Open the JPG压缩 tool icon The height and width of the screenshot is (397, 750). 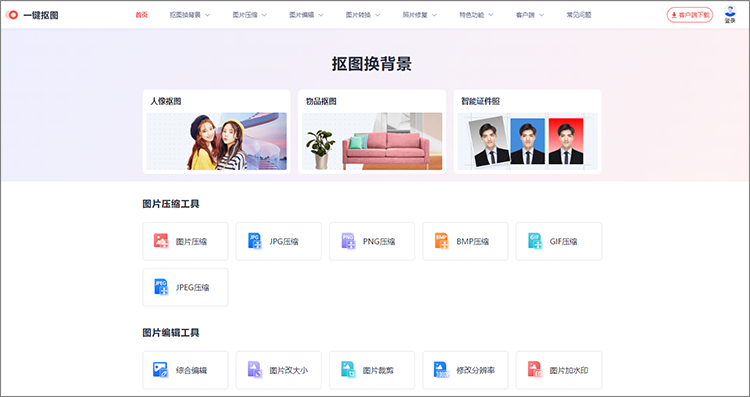coord(254,241)
